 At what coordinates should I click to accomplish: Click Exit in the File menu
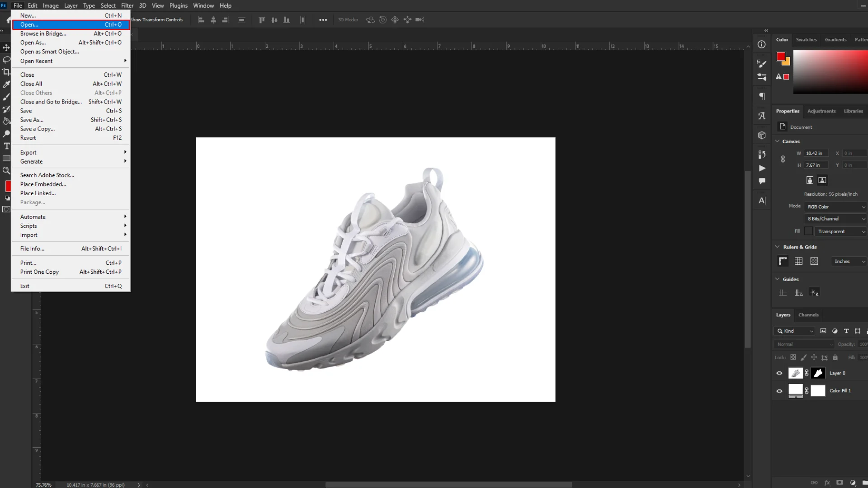coord(71,286)
